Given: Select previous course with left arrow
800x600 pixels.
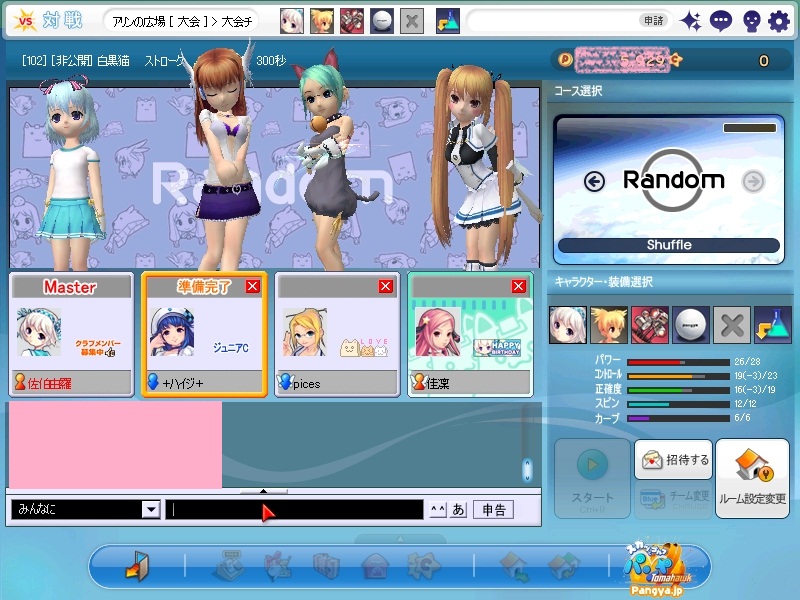Looking at the screenshot, I should 594,181.
